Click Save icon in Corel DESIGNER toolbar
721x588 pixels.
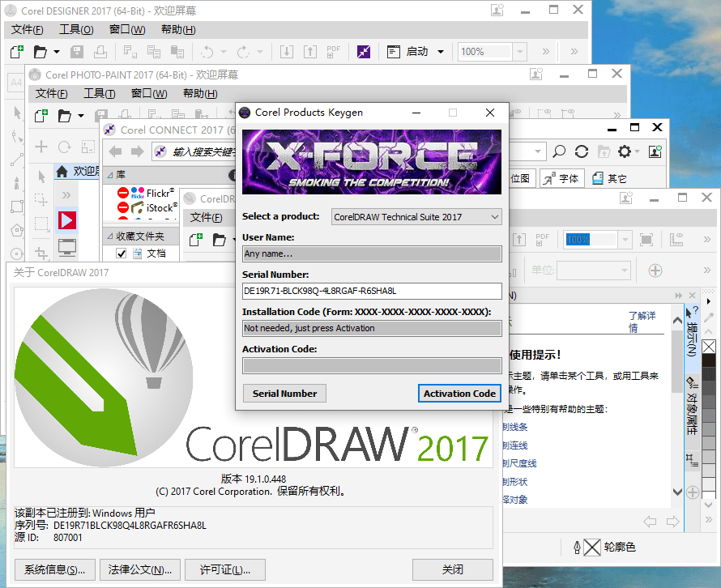pyautogui.click(x=77, y=52)
